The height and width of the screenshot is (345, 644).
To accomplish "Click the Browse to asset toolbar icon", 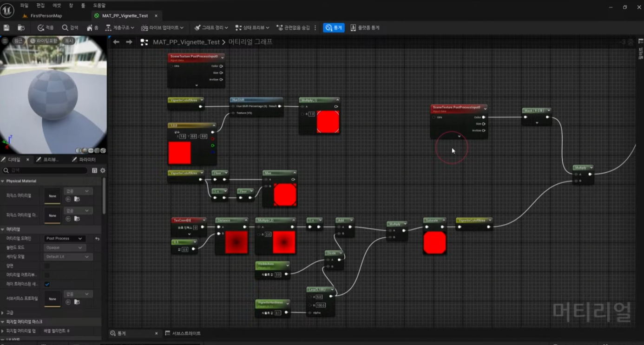I will coord(21,28).
